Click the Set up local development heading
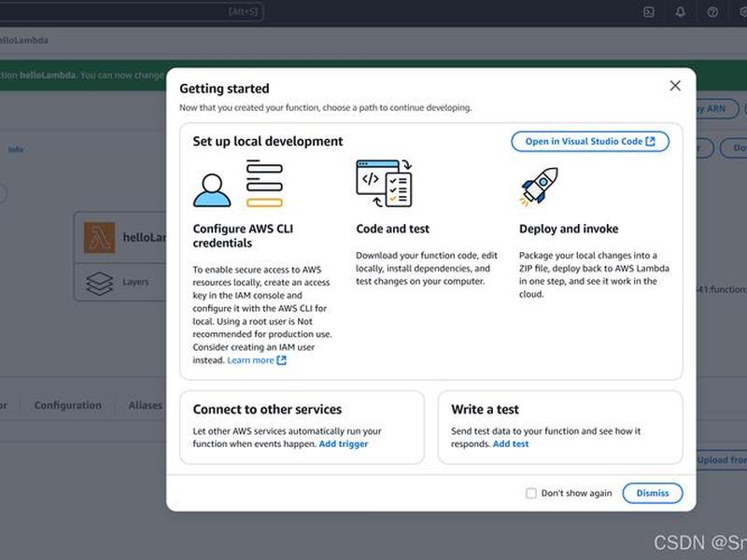Viewport: 747px width, 560px height. point(268,142)
